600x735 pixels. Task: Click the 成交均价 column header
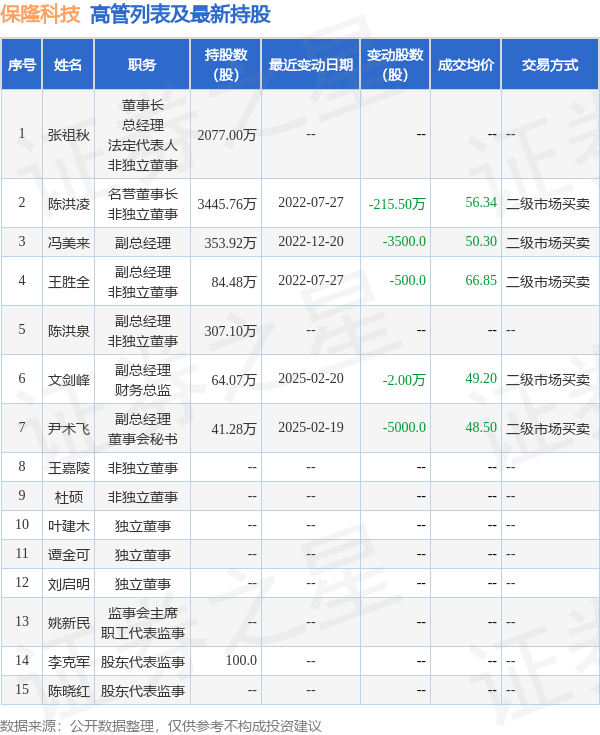pos(465,65)
